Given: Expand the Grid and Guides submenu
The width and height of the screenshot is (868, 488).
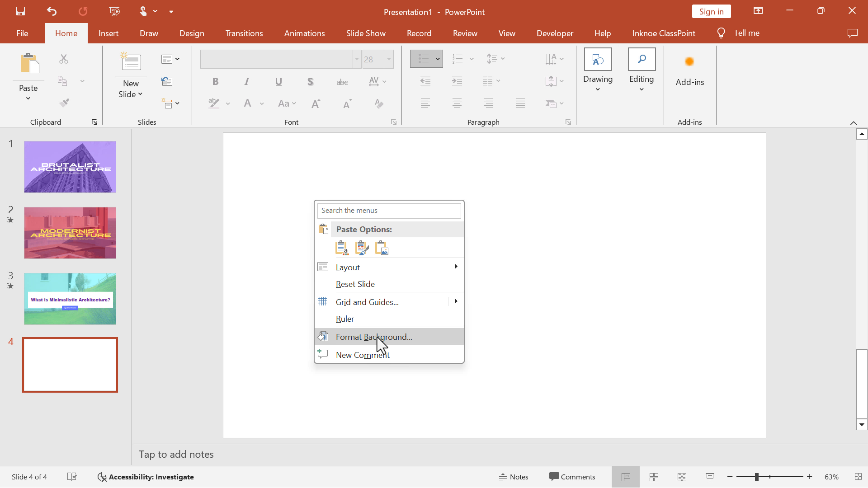Looking at the screenshot, I should point(456,301).
